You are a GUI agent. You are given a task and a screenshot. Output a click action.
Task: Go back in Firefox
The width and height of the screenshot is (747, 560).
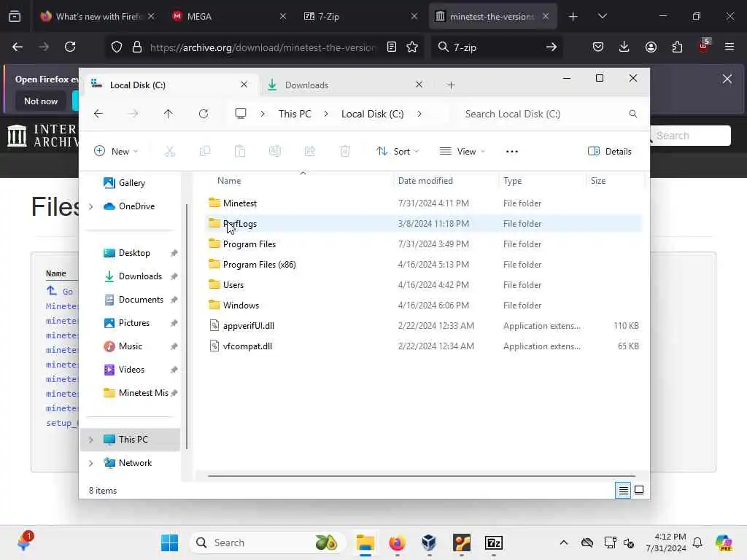tap(18, 47)
